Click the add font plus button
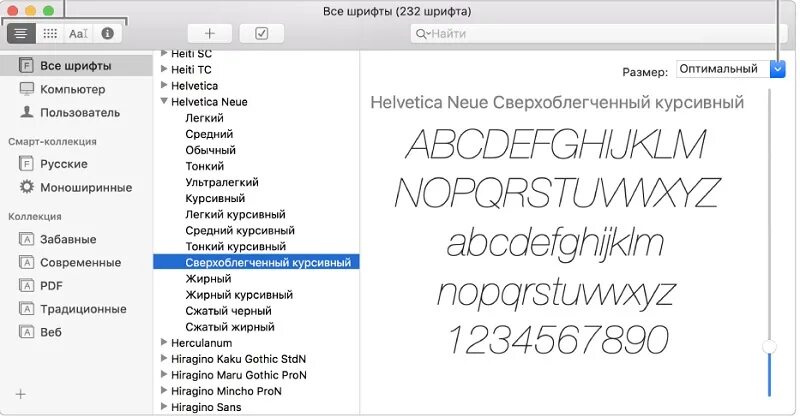The height and width of the screenshot is (417, 800). coord(210,34)
